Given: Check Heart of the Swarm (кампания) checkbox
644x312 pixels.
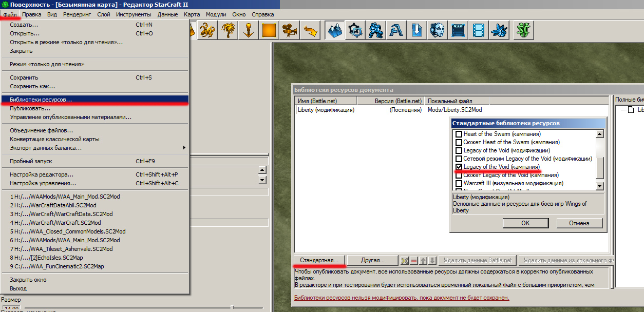Looking at the screenshot, I should pos(459,134).
